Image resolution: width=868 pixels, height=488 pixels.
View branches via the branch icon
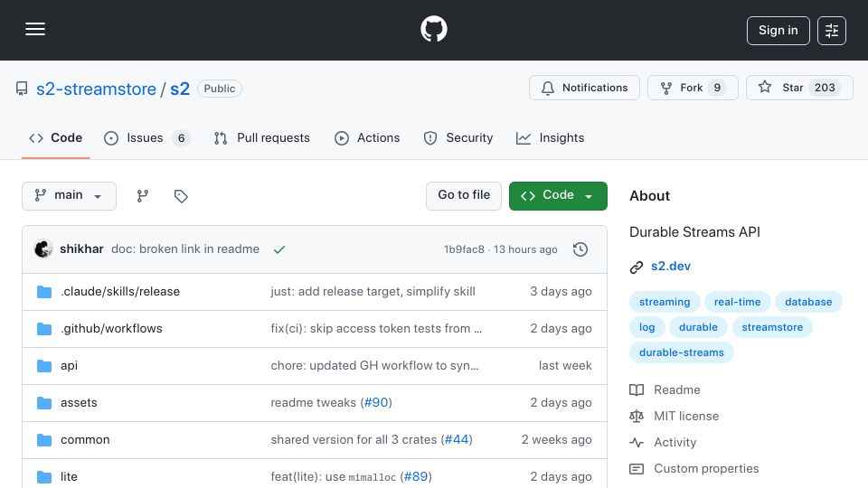pyautogui.click(x=143, y=196)
